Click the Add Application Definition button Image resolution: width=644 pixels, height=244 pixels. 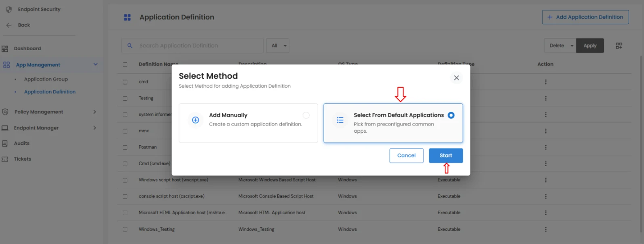tap(585, 17)
